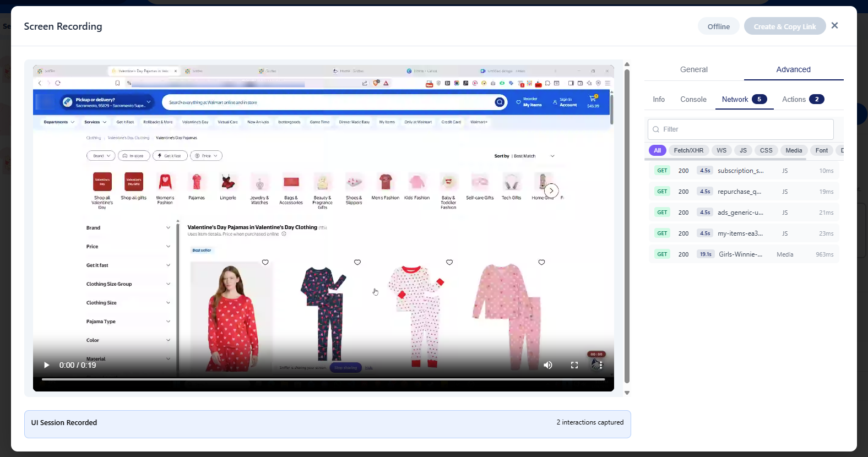Enable the Media network filter chip
Image resolution: width=868 pixels, height=457 pixels.
[x=794, y=150]
